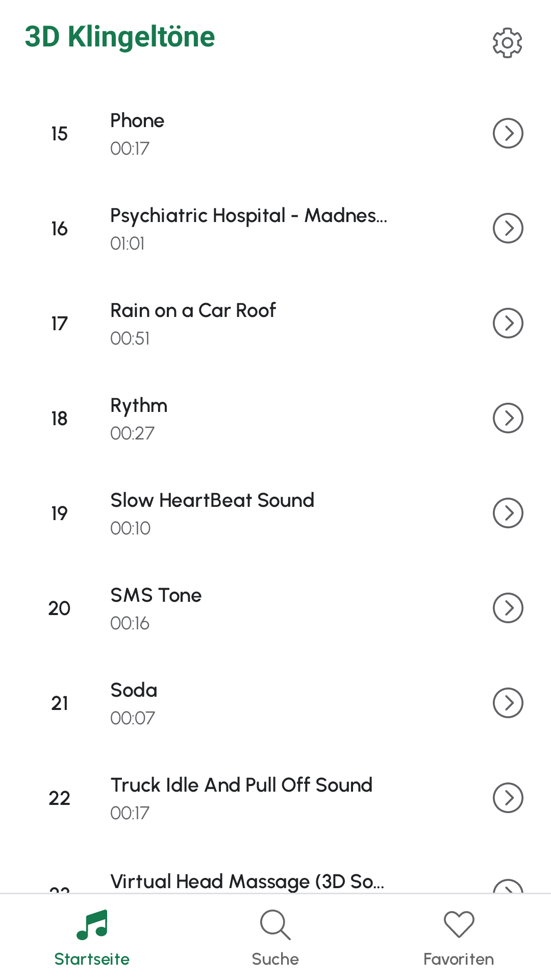The image size is (551, 980).
Task: Select Virtual Head Massage ringtone title
Action: 247,881
